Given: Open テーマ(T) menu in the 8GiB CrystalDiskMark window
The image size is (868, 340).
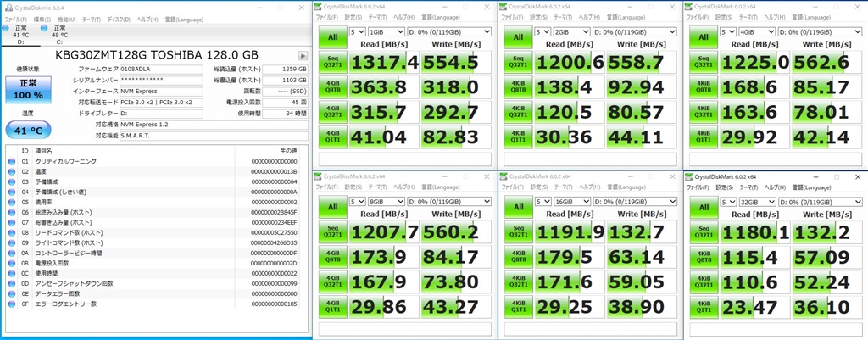Looking at the screenshot, I should click(377, 187).
